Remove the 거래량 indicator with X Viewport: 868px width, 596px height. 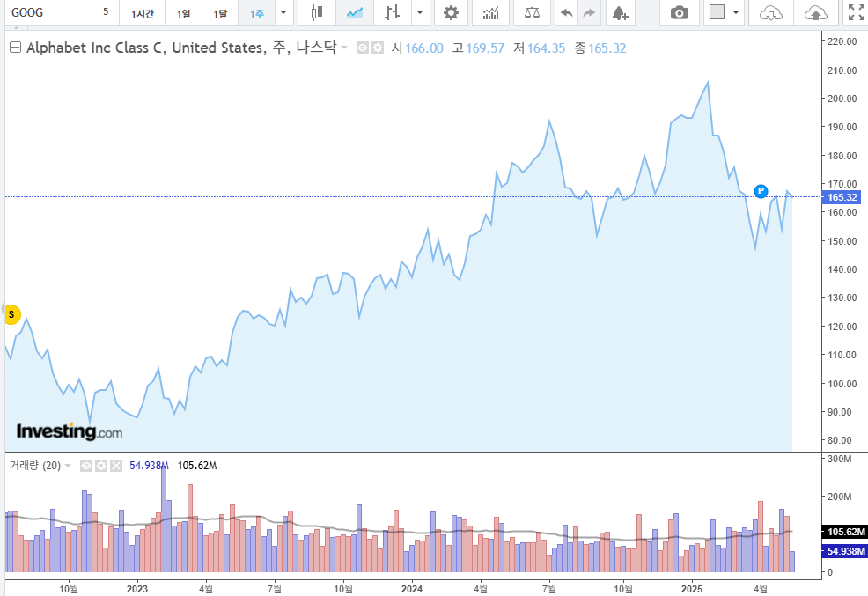pyautogui.click(x=115, y=466)
